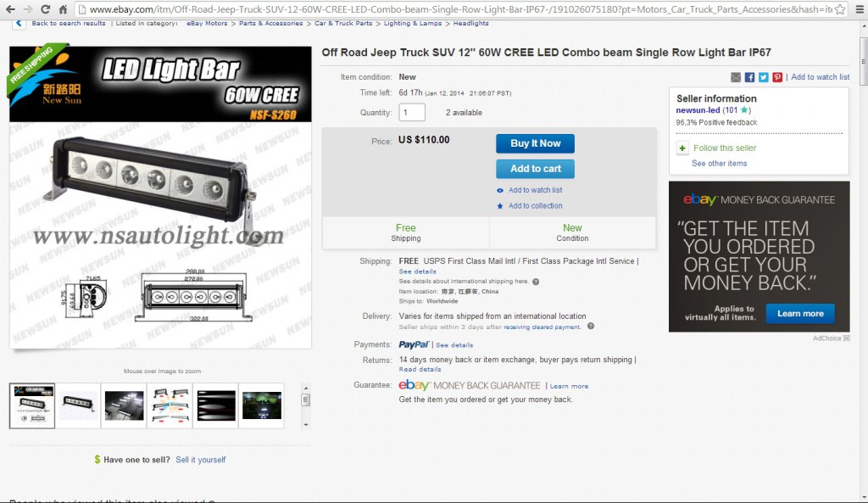
Task: Click the Buy It Now button
Action: (535, 143)
